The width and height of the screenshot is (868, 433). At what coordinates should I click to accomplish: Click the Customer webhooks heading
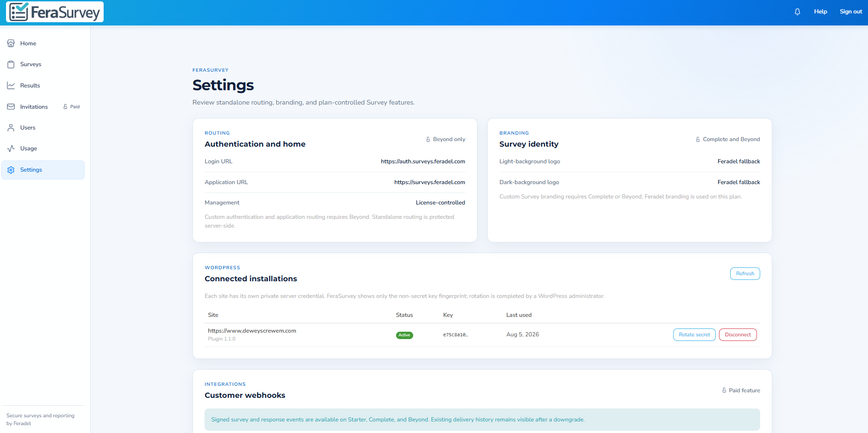[x=245, y=395]
